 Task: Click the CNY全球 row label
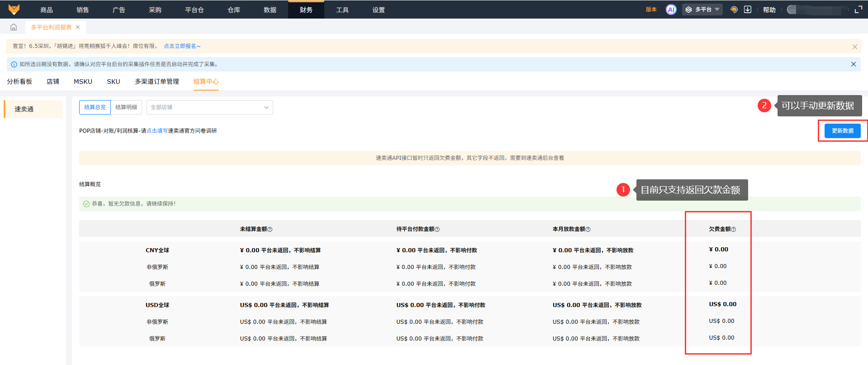157,250
